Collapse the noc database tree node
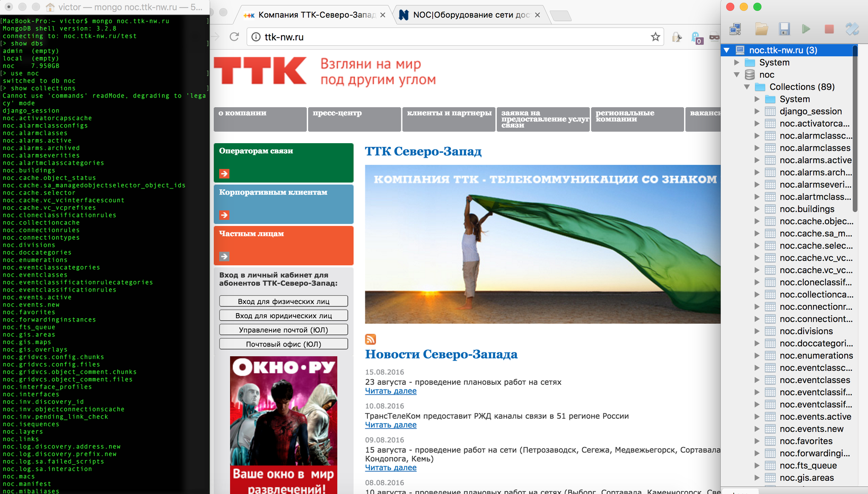Viewport: 868px width, 494px height. click(x=737, y=75)
